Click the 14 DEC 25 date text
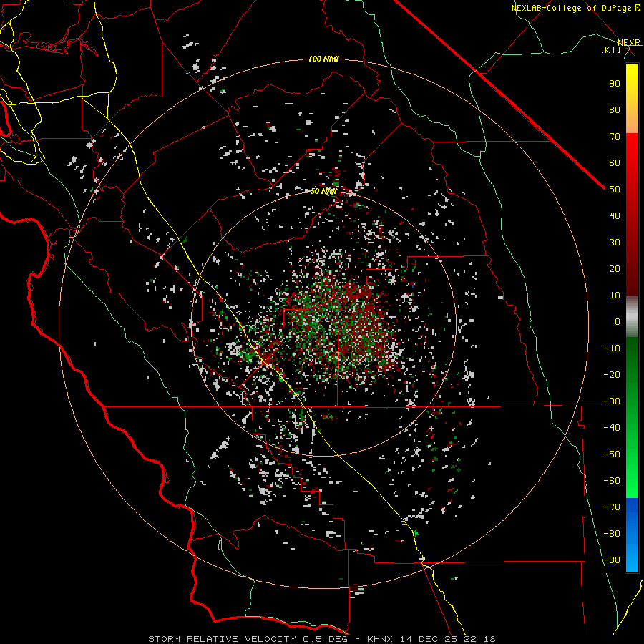The height and width of the screenshot is (644, 644). [428, 639]
